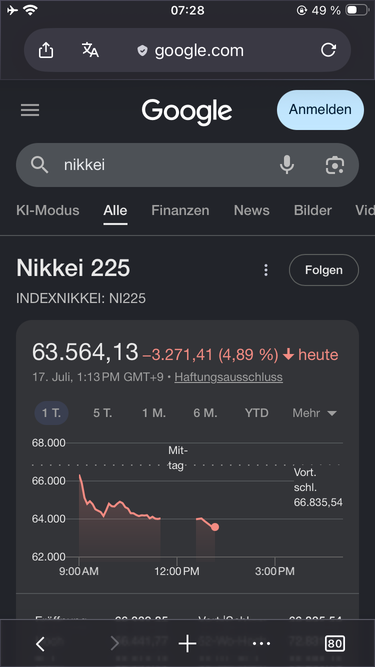This screenshot has height=667, width=375.
Task: Tap the share icon in address bar
Action: [46, 50]
